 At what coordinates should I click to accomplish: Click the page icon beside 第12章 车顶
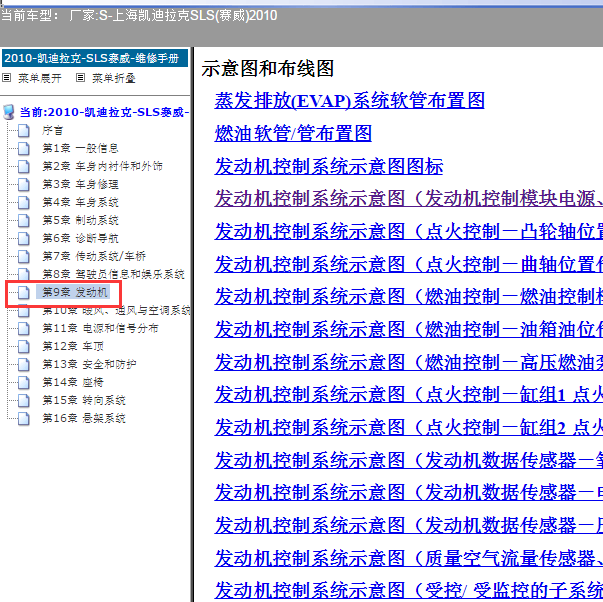(x=23, y=347)
